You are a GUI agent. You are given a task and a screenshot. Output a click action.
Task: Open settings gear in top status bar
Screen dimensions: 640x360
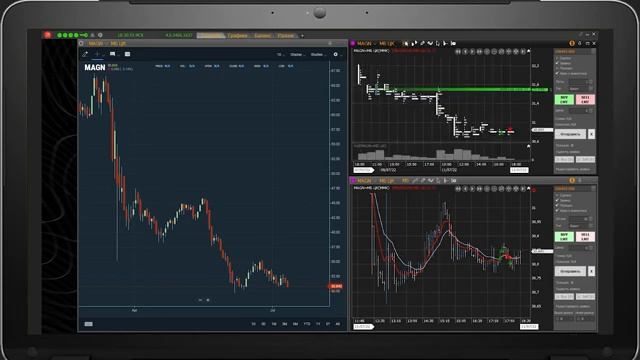pos(100,35)
